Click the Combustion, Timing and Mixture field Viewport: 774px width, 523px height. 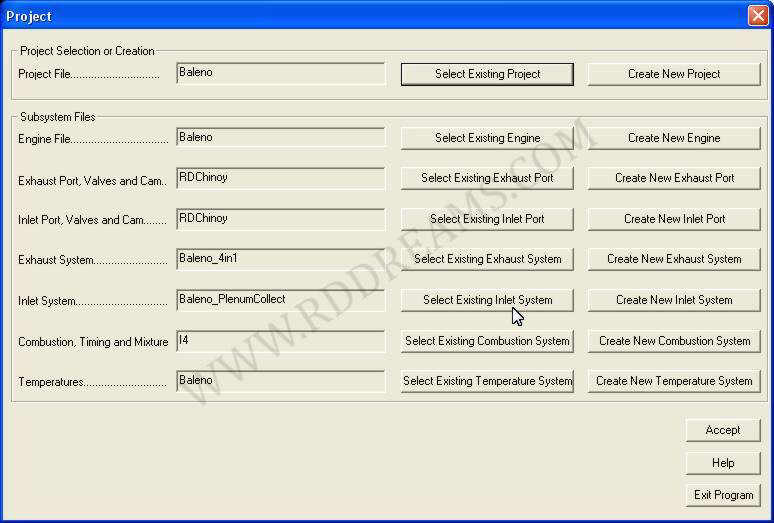click(280, 341)
